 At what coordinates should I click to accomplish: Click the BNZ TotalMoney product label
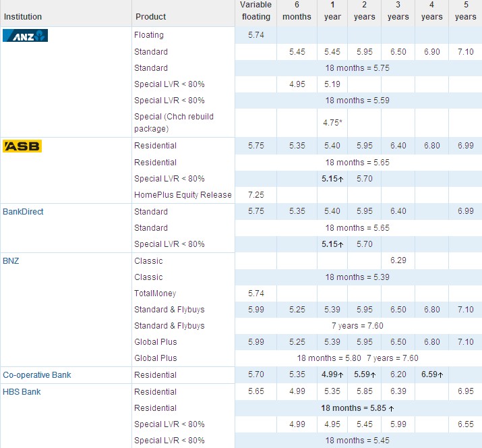click(x=155, y=293)
